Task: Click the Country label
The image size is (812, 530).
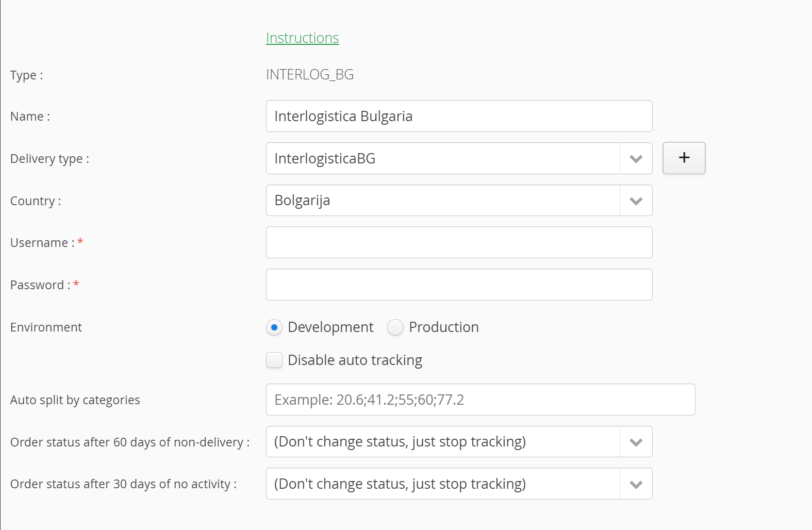Action: pyautogui.click(x=36, y=201)
